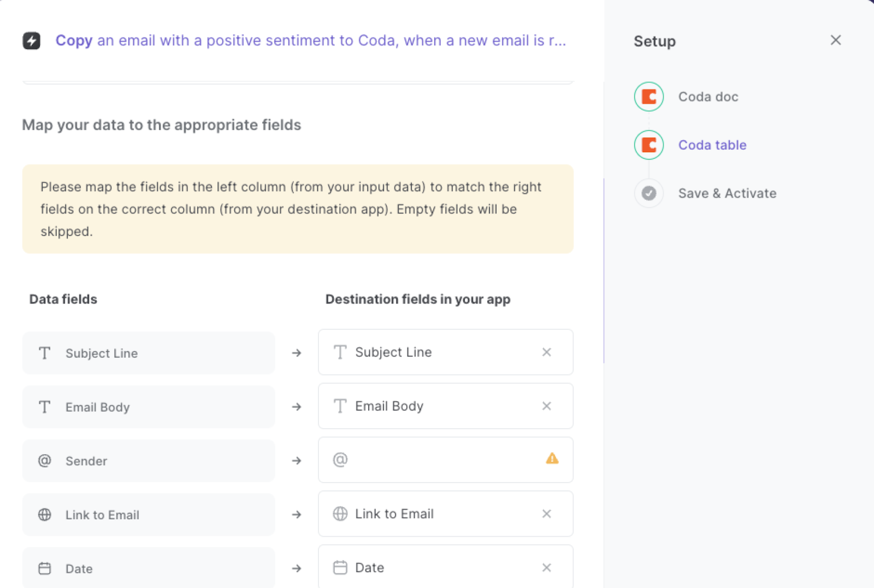
Task: Click the text type icon beside Email Body
Action: (44, 407)
